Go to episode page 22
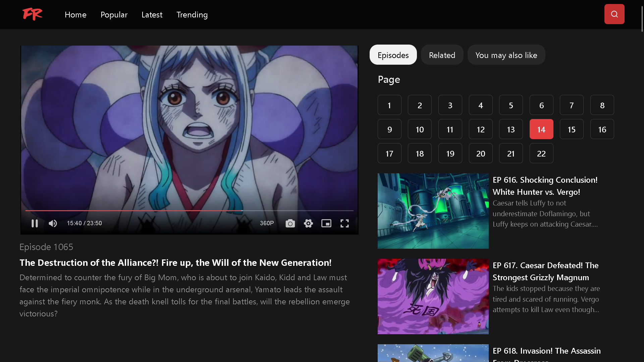This screenshot has width=644, height=362. [541, 154]
